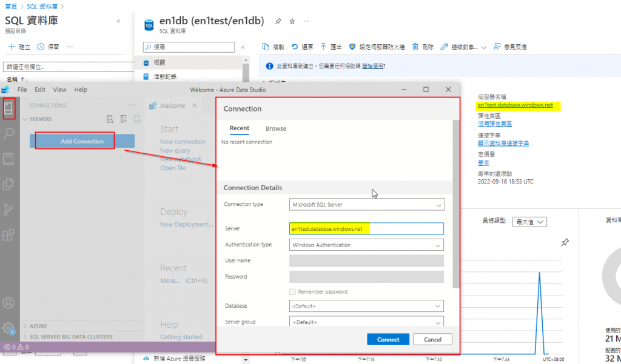Click the Connect button
Image resolution: width=621 pixels, height=364 pixels.
click(388, 339)
